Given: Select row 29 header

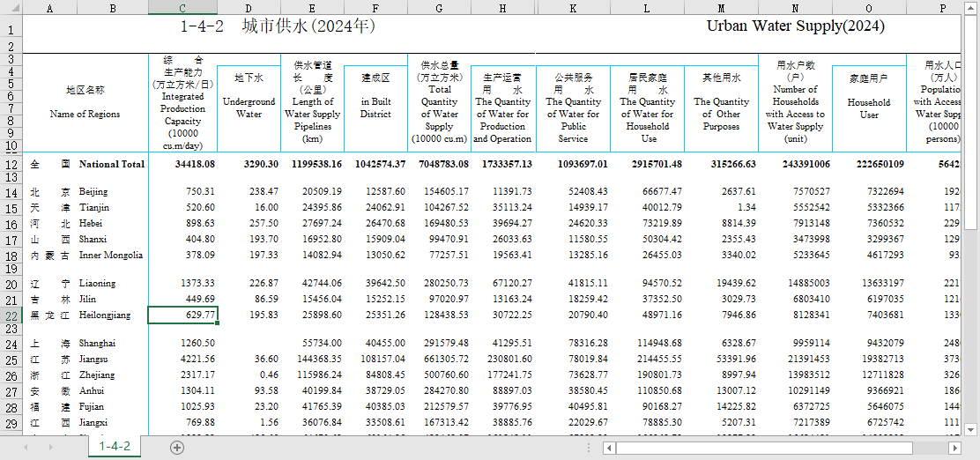Looking at the screenshot, I should [11, 423].
